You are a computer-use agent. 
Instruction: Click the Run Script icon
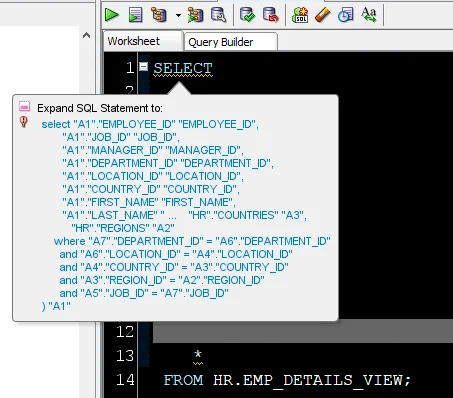[135, 15]
